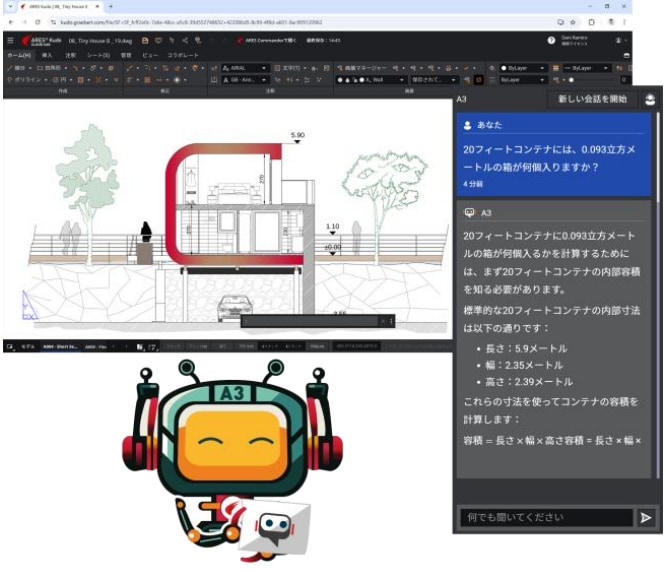Click the 5.90 elevation marker in drawing

click(x=297, y=137)
